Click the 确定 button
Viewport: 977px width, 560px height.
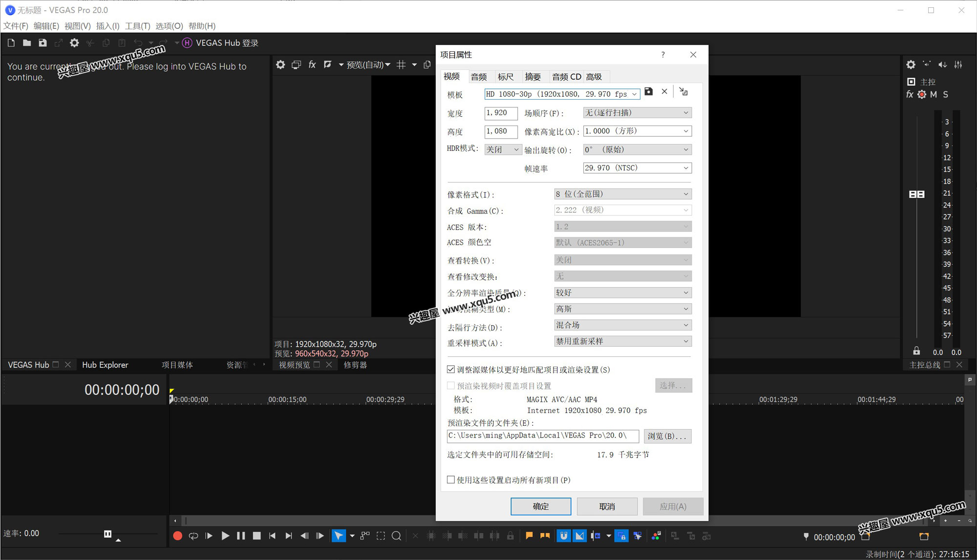pos(541,507)
